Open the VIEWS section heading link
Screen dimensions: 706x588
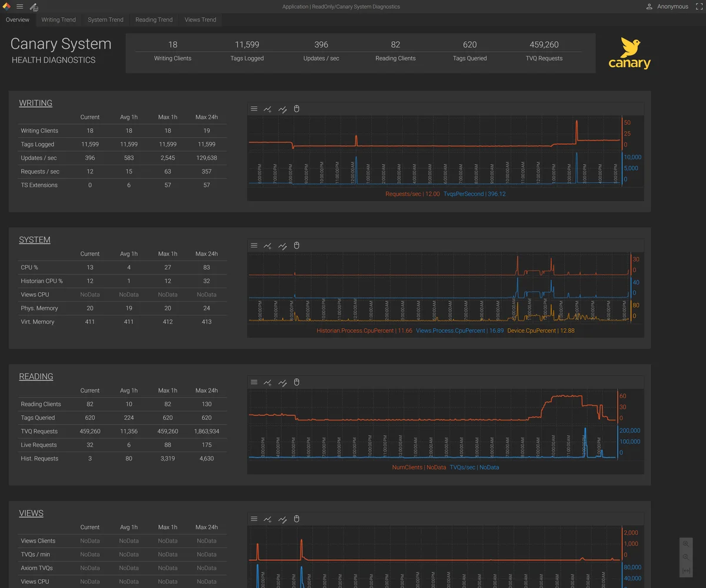tap(31, 513)
